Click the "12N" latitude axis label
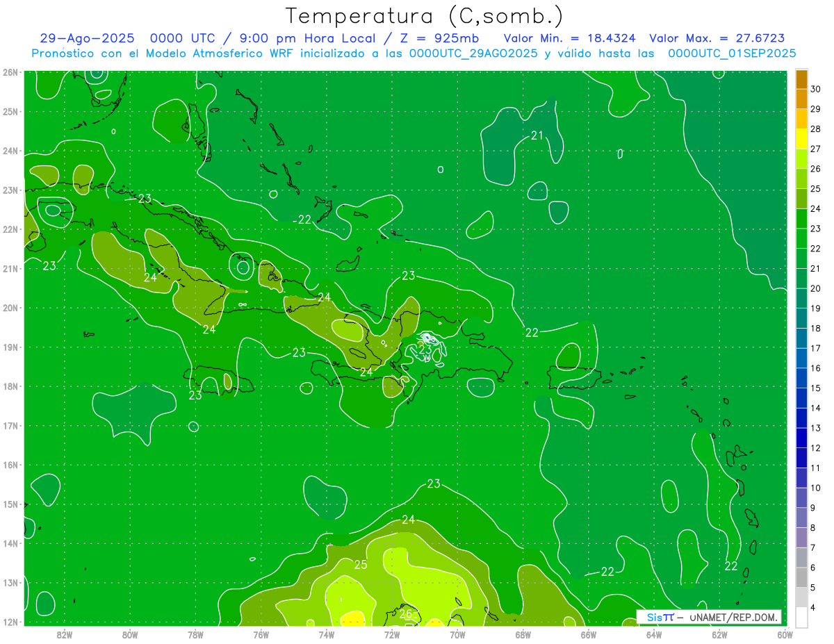The width and height of the screenshot is (834, 644). [10, 622]
